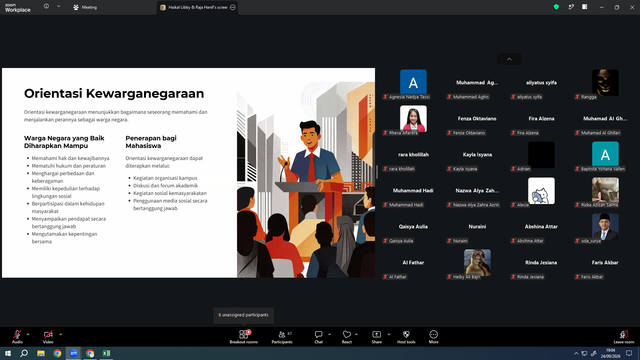Image resolution: width=640 pixels, height=360 pixels.
Task: Expand the React options arrow
Action: pos(356,334)
